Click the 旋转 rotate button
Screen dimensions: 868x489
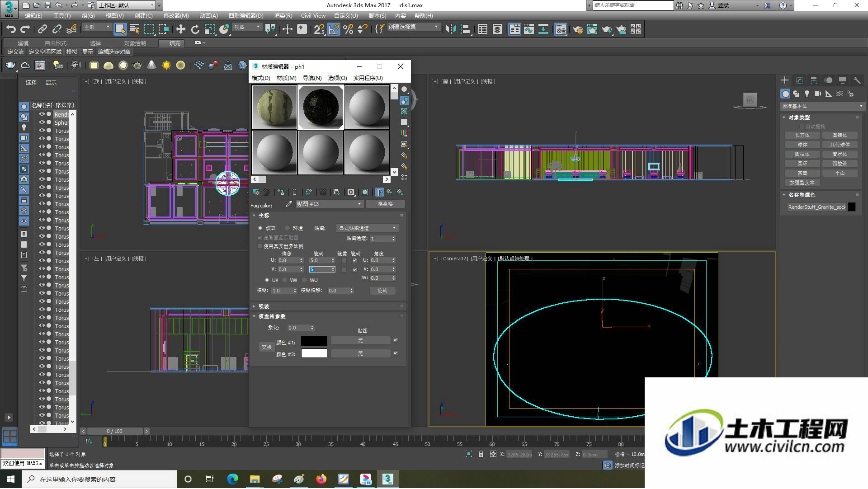(x=382, y=291)
